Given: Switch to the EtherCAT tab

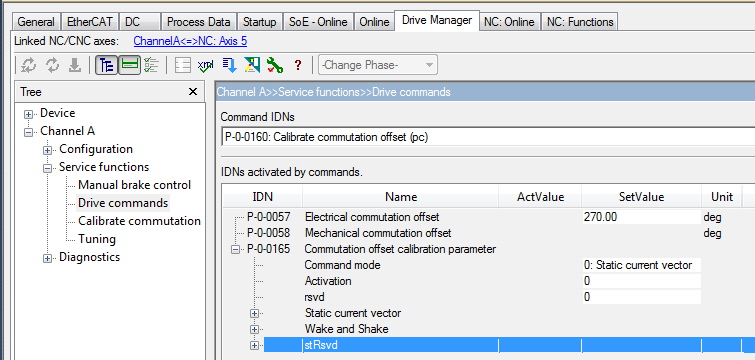Looking at the screenshot, I should (x=90, y=22).
